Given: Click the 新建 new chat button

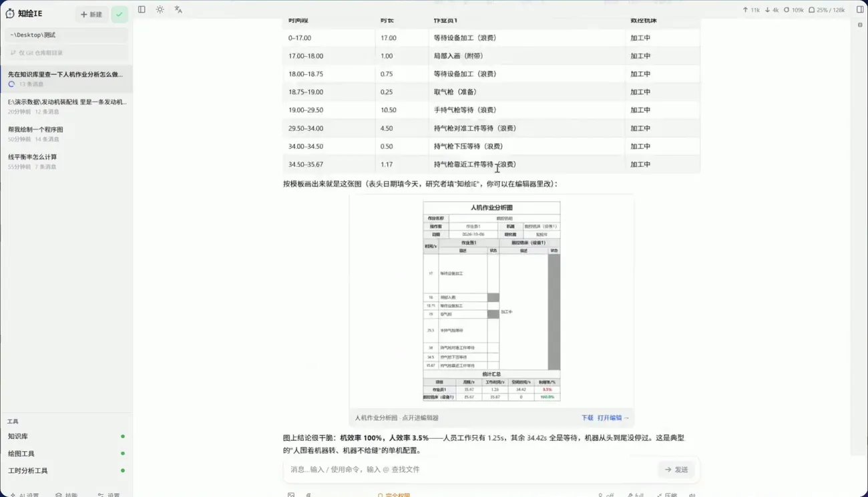Looking at the screenshot, I should point(91,14).
